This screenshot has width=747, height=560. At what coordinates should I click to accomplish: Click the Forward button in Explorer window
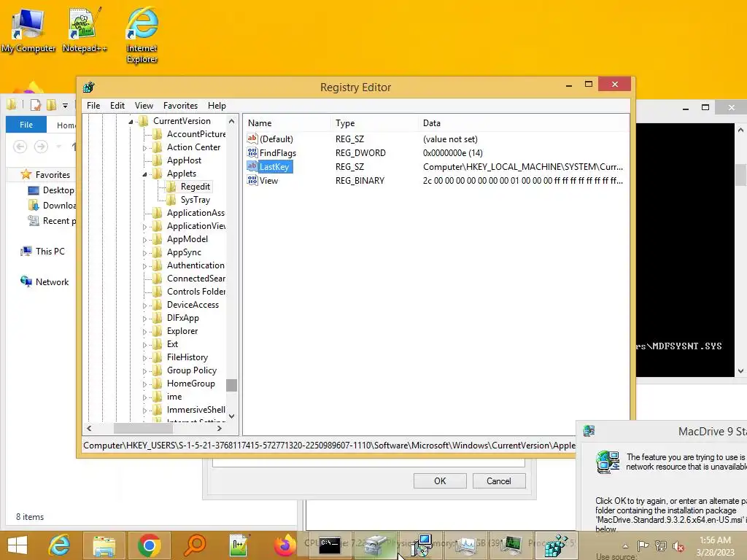(41, 147)
